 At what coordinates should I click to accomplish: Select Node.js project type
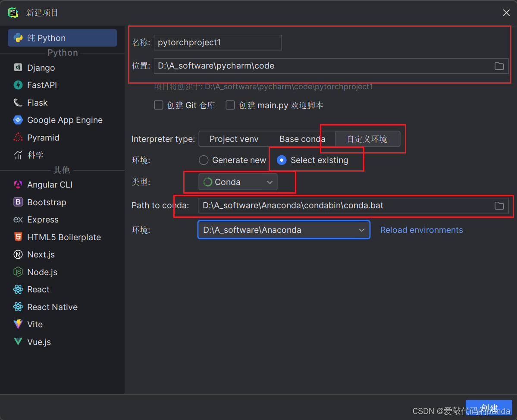(63, 272)
